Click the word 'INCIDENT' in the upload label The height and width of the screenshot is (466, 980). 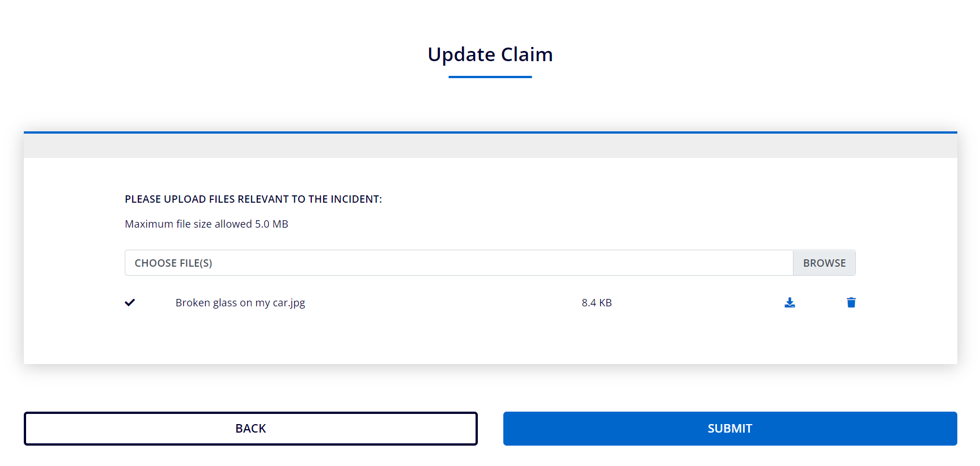point(355,199)
